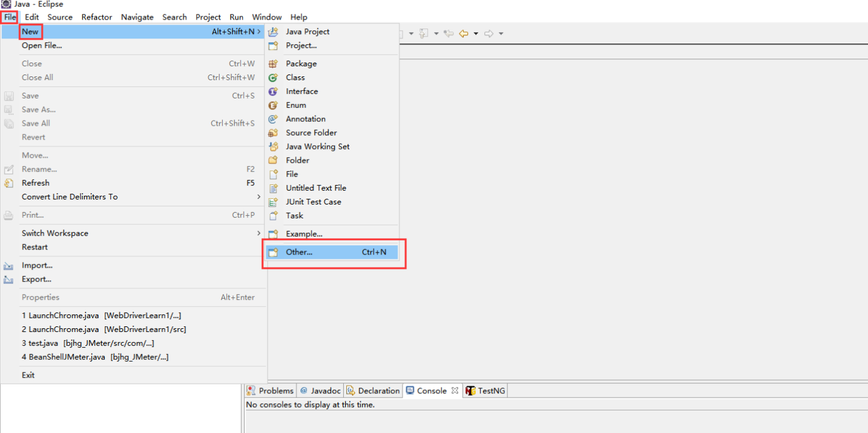Viewport: 868px width, 433px height.
Task: Choose Example... in the New submenu
Action: click(x=332, y=234)
